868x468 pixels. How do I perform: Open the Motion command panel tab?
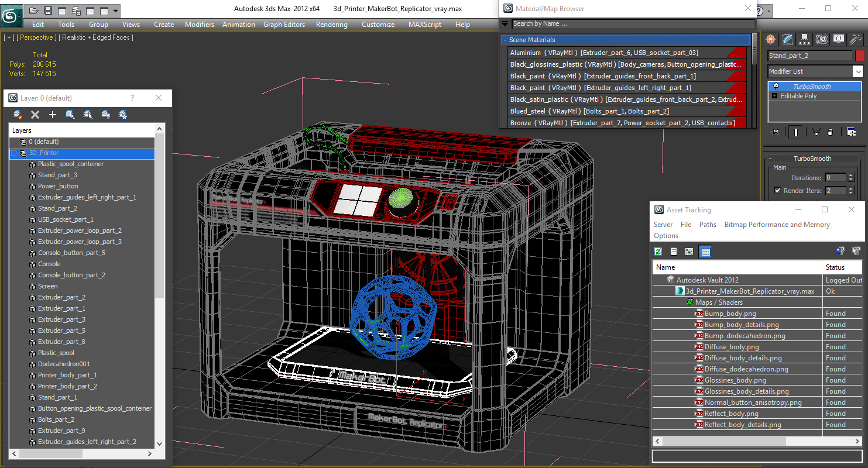tap(822, 39)
